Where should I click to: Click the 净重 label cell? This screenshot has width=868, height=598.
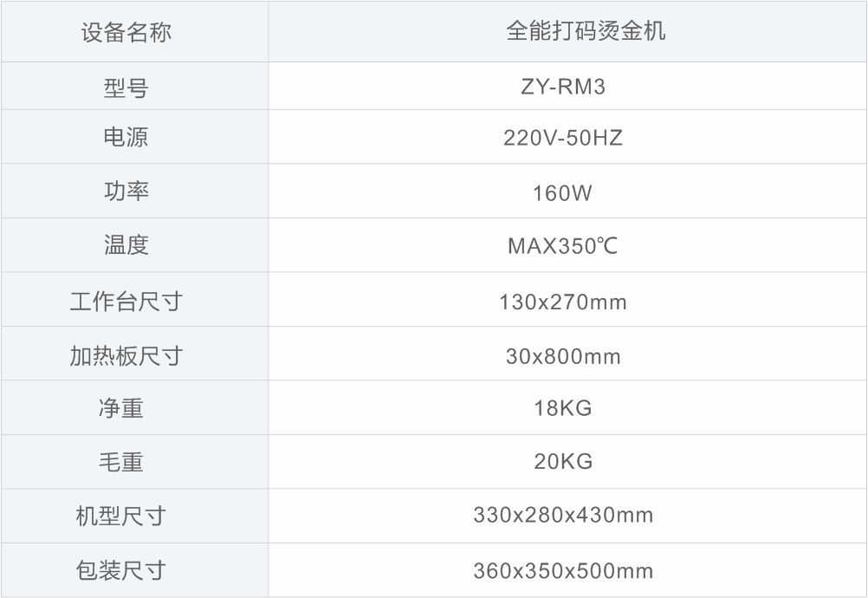pyautogui.click(x=121, y=407)
